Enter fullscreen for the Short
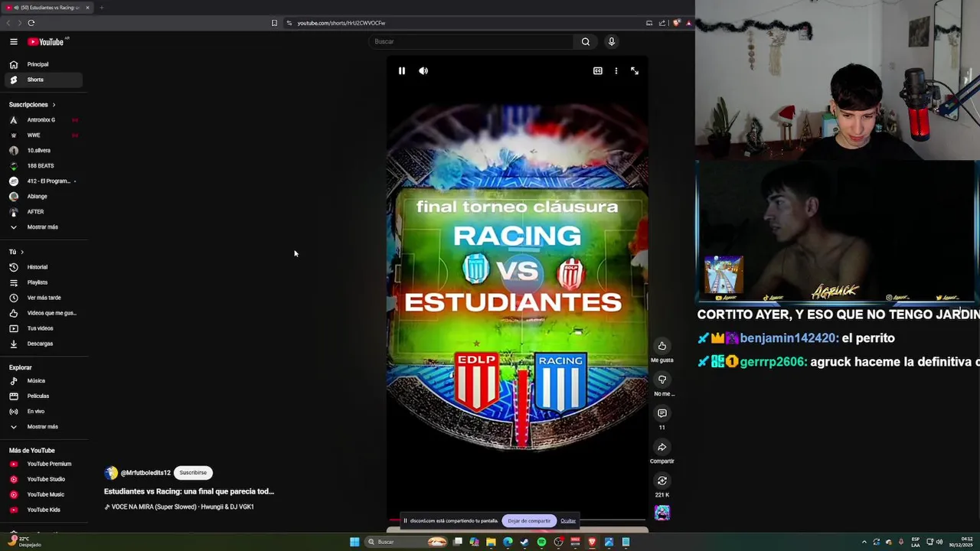Image resolution: width=980 pixels, height=551 pixels. pyautogui.click(x=635, y=70)
